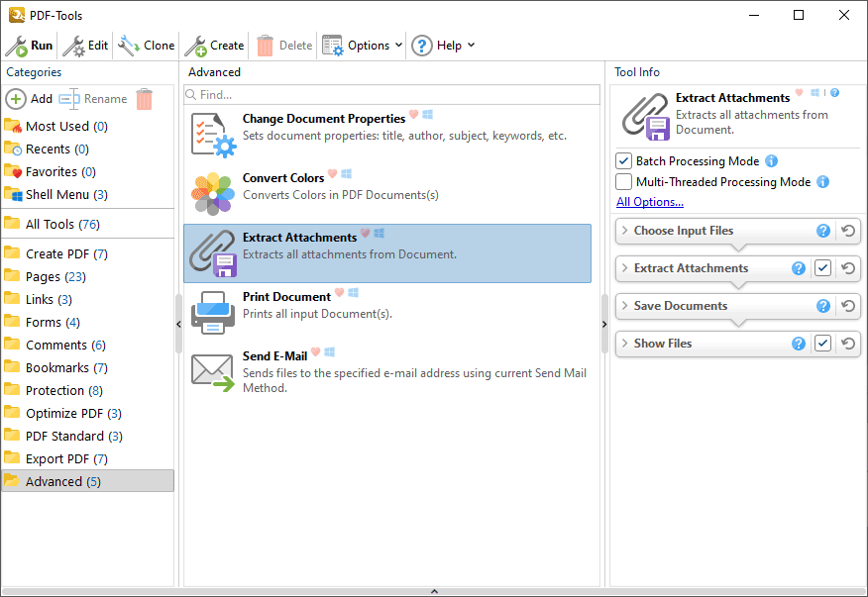Open the All Options link
Screen dimensions: 868x597
tap(649, 202)
